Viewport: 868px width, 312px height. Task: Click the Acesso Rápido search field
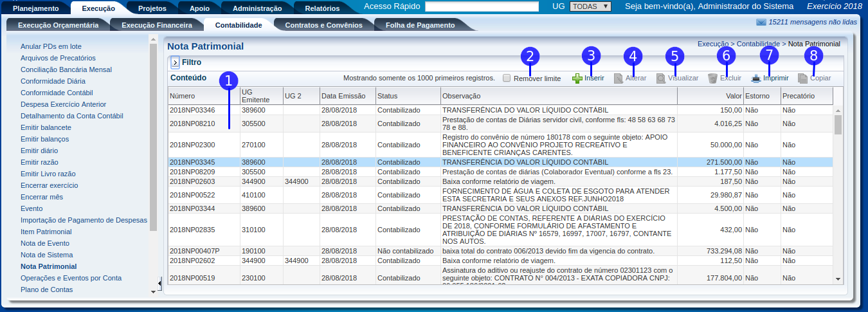(482, 6)
